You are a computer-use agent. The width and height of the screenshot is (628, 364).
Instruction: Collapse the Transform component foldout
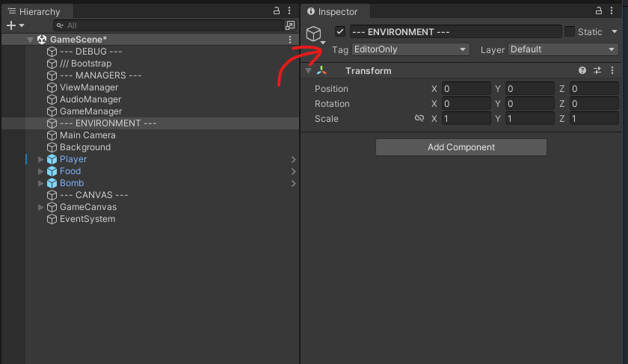[308, 71]
